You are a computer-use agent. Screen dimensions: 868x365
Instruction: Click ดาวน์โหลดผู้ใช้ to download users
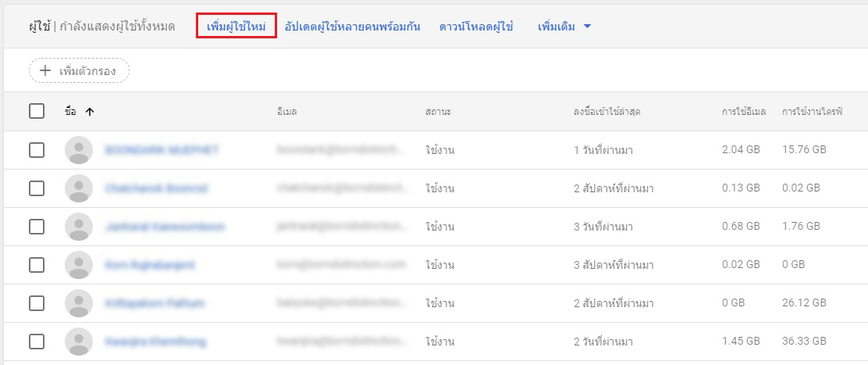point(475,27)
